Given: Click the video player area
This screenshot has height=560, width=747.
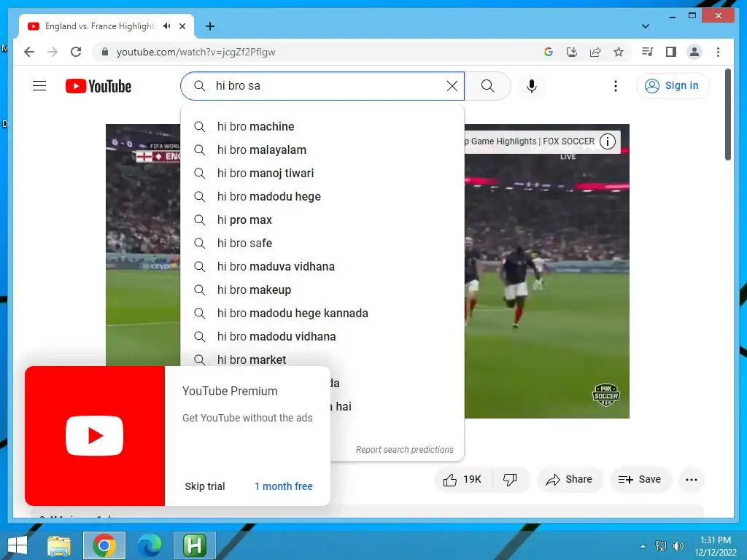Looking at the screenshot, I should pyautogui.click(x=546, y=286).
